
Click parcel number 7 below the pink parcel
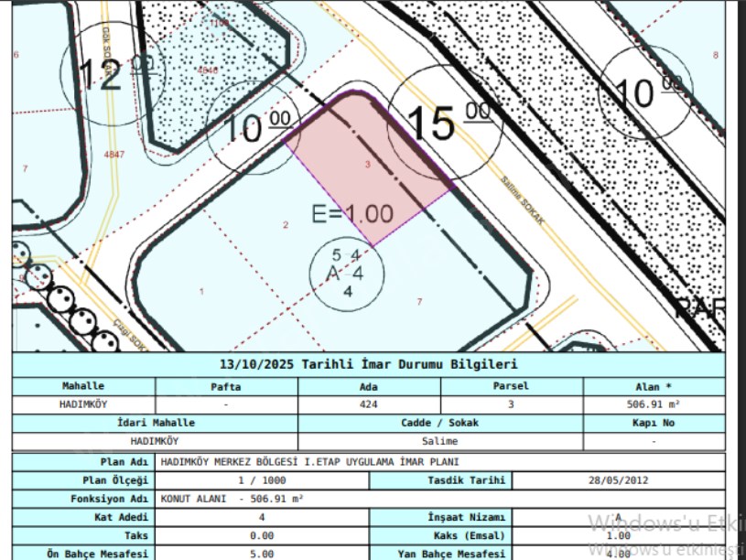click(x=419, y=301)
